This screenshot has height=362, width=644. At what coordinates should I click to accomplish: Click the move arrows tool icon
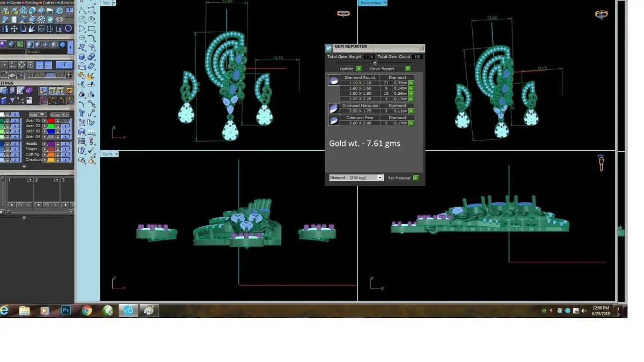(x=14, y=28)
